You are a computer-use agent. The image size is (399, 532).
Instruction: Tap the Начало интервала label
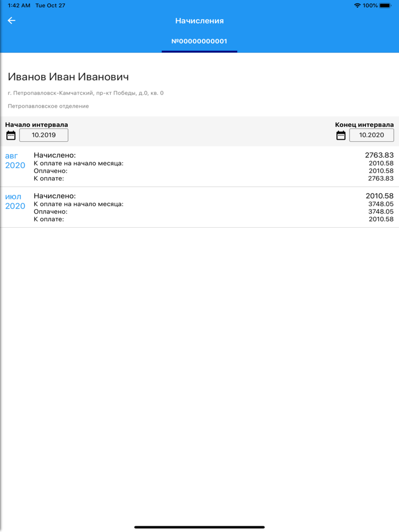coord(36,125)
